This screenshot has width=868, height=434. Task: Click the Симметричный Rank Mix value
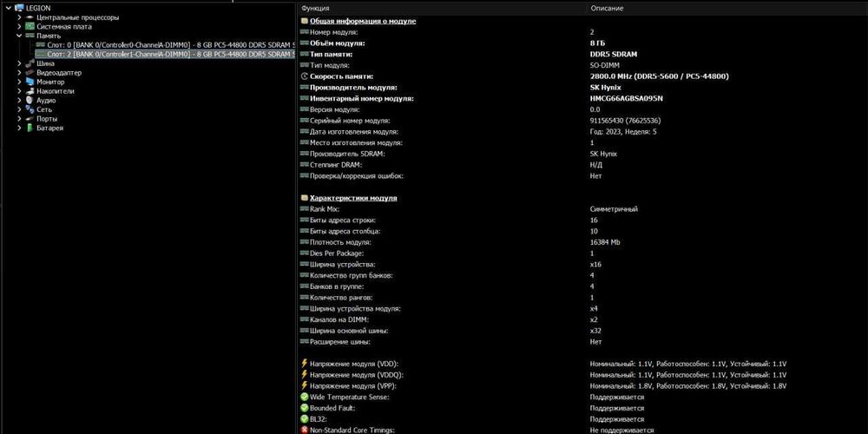pyautogui.click(x=614, y=209)
